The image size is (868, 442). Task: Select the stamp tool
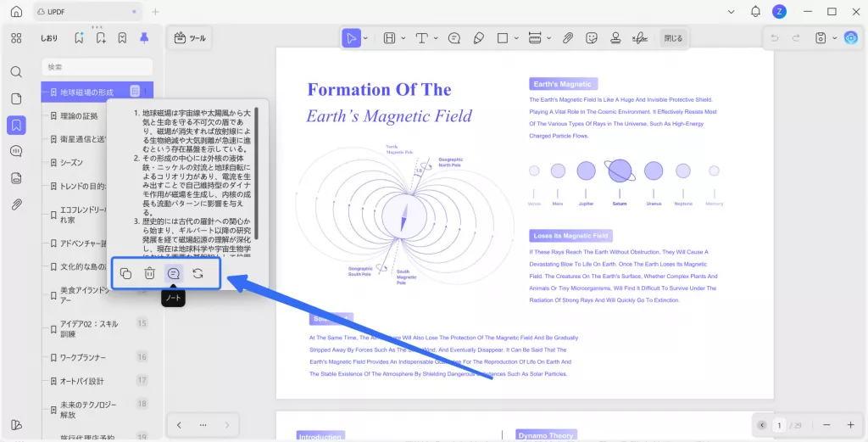click(615, 38)
